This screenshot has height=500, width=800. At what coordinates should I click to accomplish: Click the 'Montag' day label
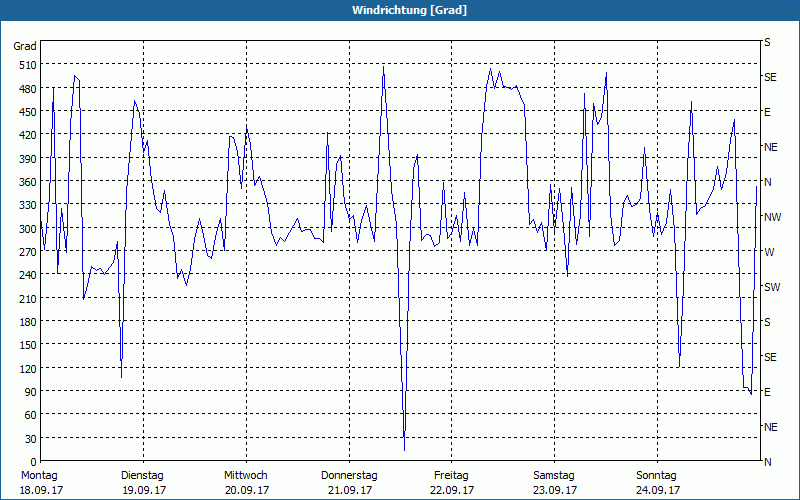coord(39,476)
